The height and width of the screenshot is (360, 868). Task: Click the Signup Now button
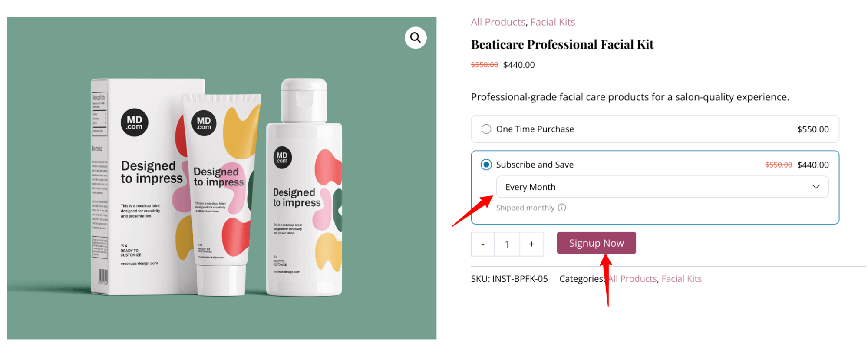click(596, 243)
